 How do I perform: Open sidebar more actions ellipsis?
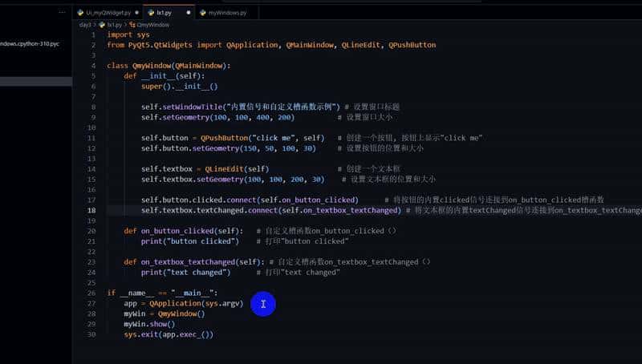[x=62, y=12]
